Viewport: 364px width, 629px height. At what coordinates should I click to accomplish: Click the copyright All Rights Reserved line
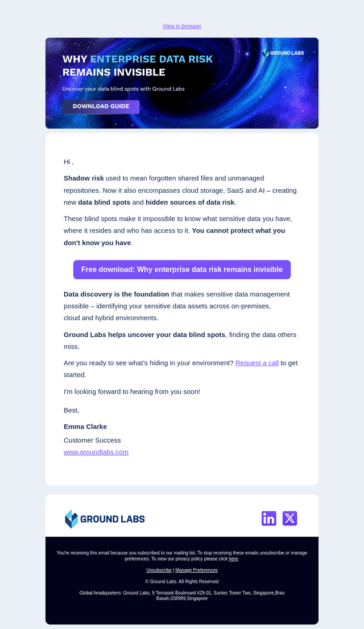(182, 581)
